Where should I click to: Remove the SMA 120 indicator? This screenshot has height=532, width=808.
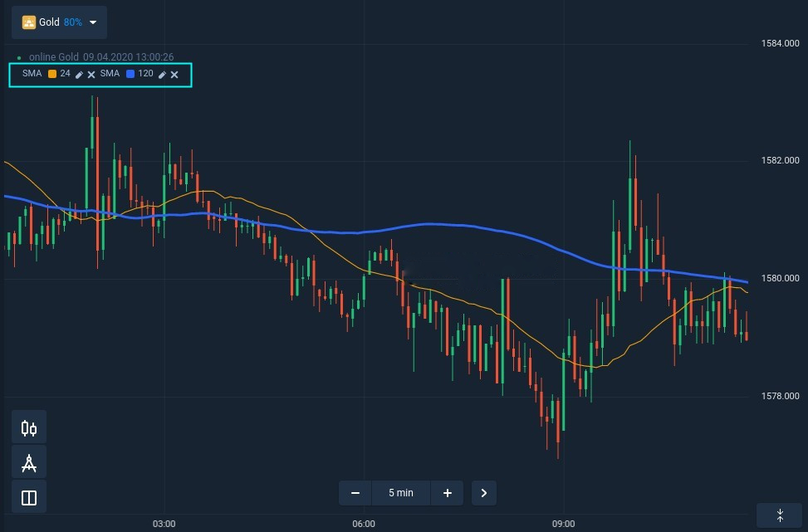[x=174, y=75]
